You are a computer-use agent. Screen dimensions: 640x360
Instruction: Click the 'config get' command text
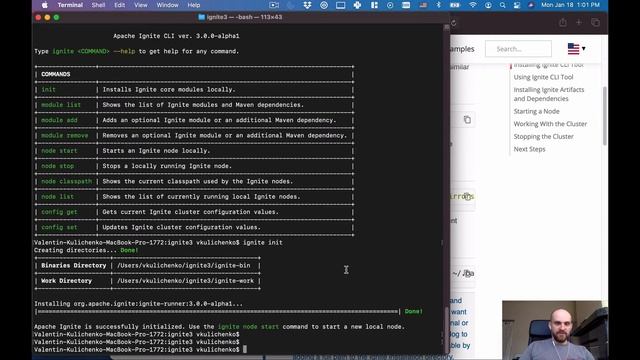(59, 212)
